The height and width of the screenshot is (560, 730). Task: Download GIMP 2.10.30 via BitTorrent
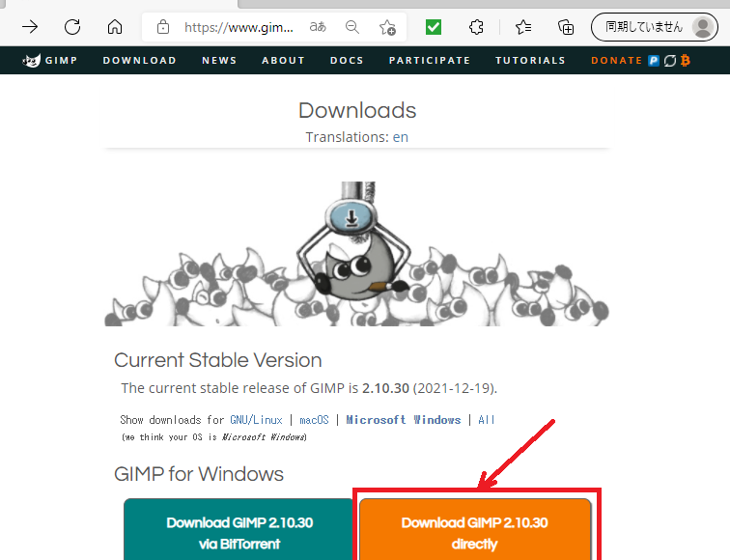pyautogui.click(x=239, y=530)
